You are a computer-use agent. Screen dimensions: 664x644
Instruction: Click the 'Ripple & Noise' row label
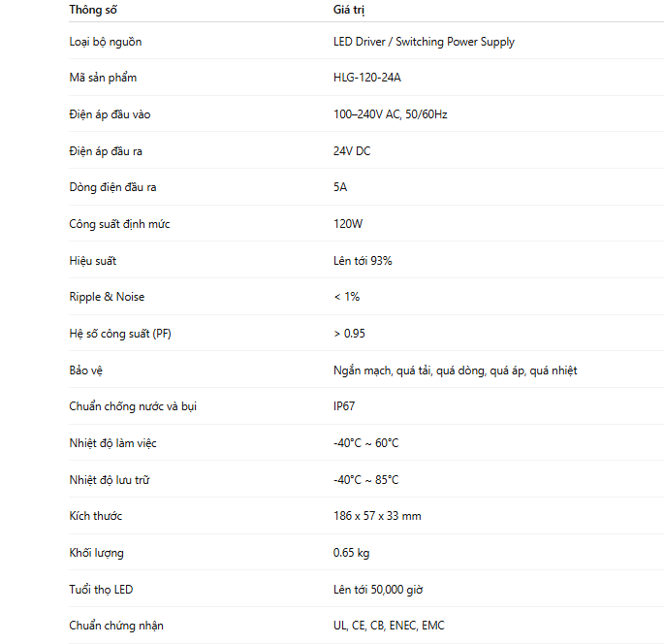coord(107,297)
